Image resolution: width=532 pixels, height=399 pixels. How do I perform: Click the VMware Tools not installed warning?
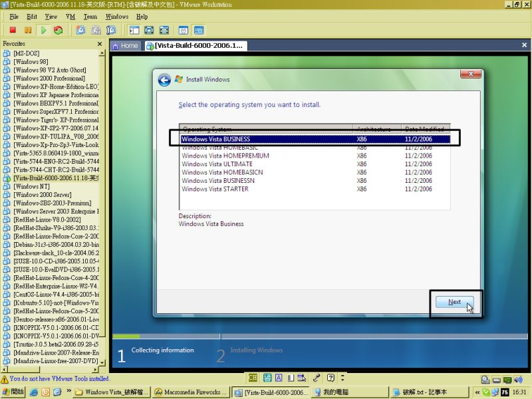55,378
